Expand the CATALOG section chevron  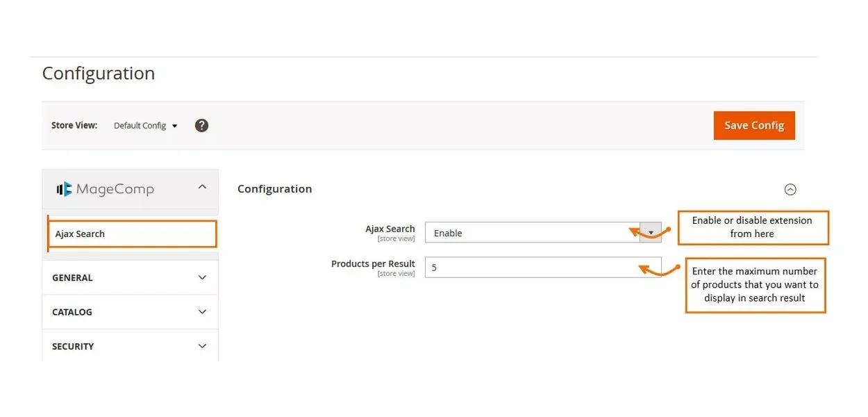coord(202,312)
